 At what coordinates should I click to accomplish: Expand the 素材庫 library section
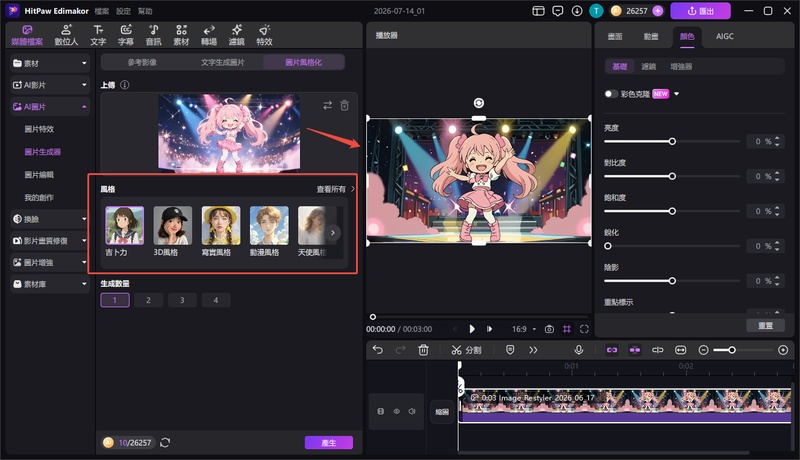[50, 284]
